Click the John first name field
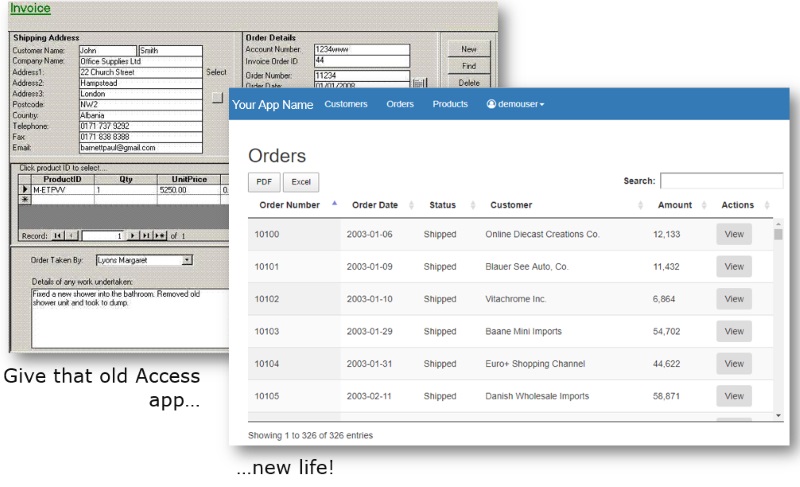The width and height of the screenshot is (800, 487). coord(108,50)
